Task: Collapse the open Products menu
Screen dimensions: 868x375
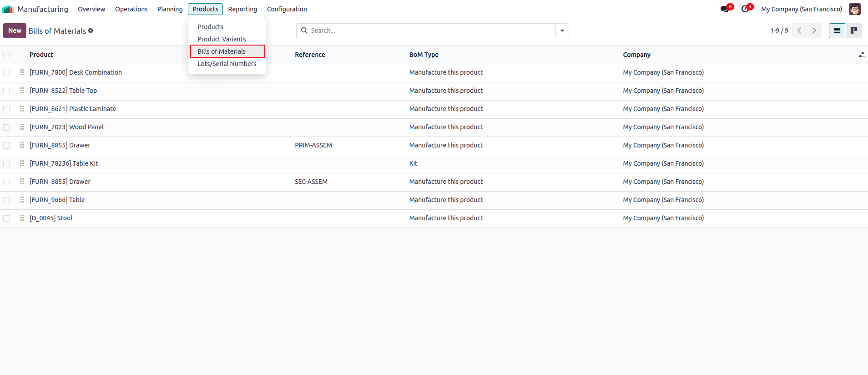Action: click(x=205, y=9)
